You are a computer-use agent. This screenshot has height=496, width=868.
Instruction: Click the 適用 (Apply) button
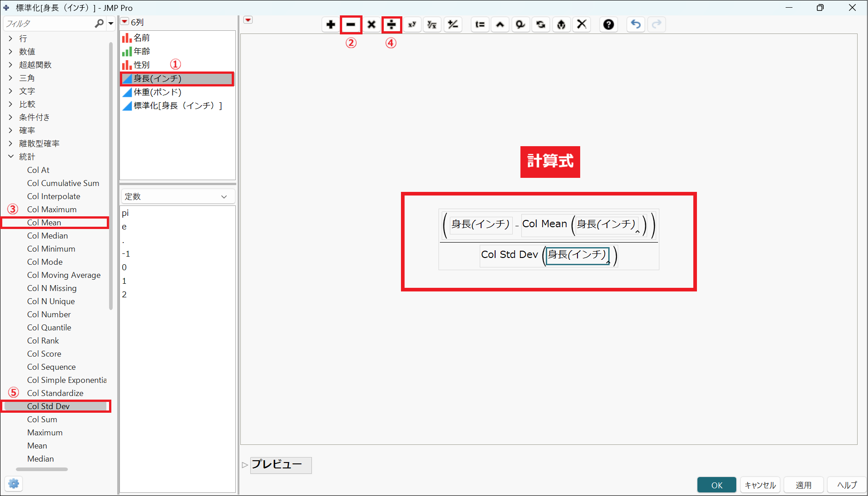click(x=803, y=485)
